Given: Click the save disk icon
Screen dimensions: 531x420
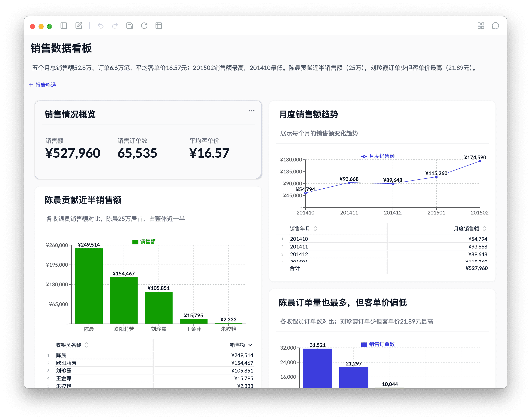Looking at the screenshot, I should point(130,26).
